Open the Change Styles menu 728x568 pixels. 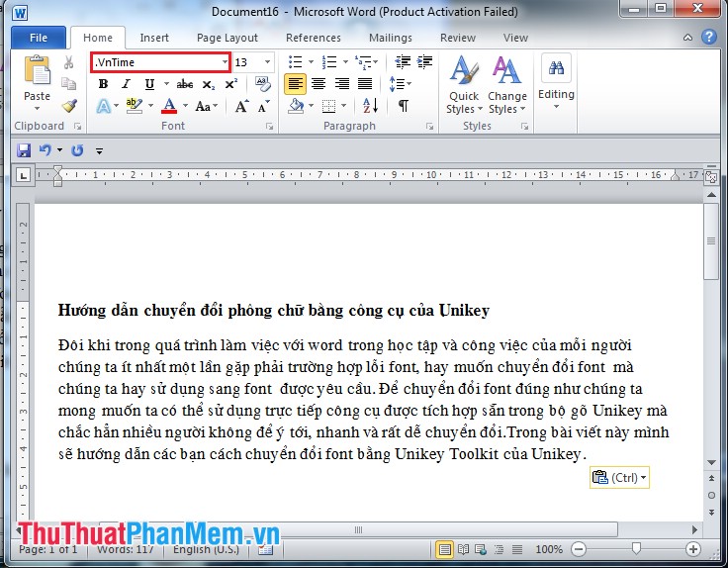(x=507, y=84)
